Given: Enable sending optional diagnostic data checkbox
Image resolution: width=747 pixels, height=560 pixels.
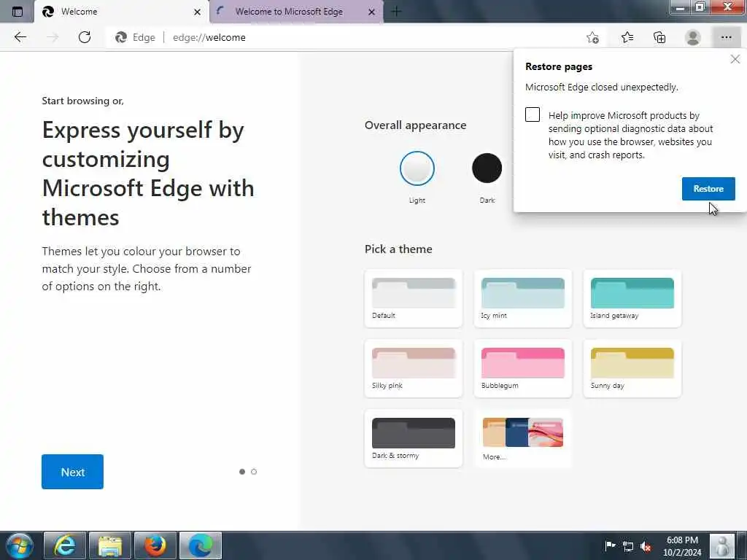Looking at the screenshot, I should pos(532,114).
